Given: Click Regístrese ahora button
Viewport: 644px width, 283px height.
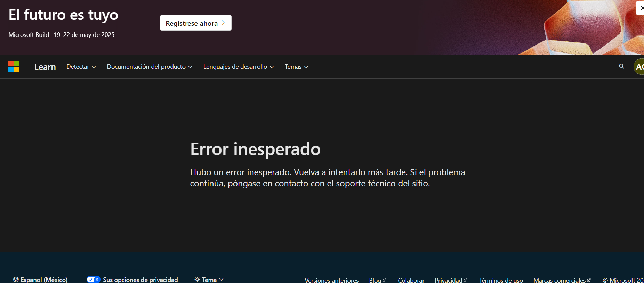Looking at the screenshot, I should (x=195, y=23).
